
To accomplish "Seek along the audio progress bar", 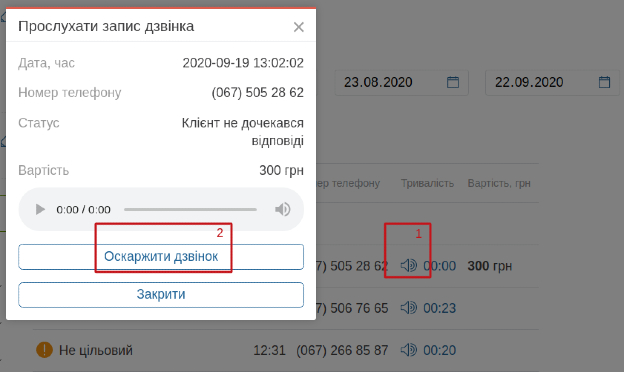I will point(190,209).
